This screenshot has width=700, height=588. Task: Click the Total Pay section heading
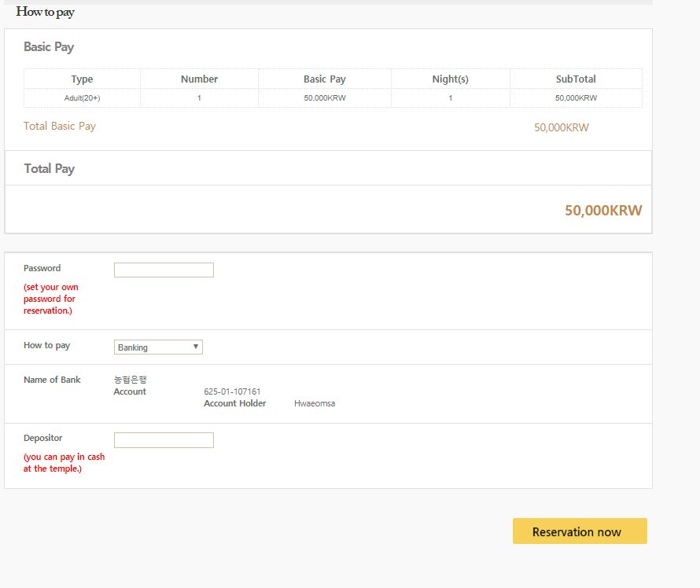(50, 169)
